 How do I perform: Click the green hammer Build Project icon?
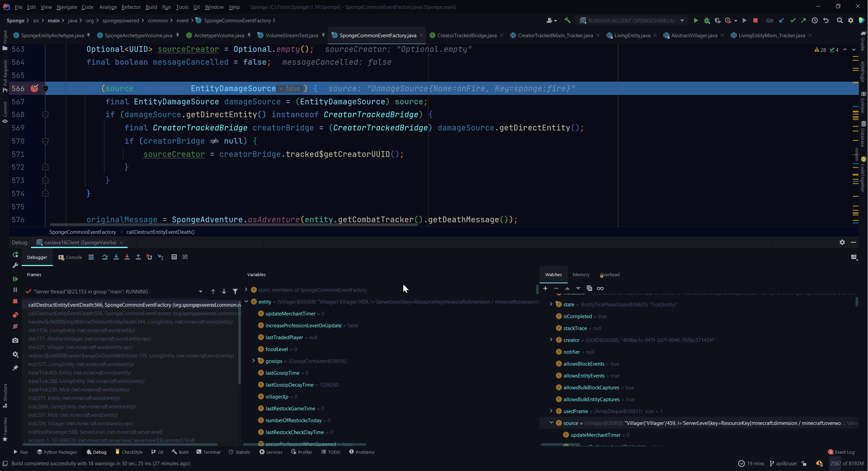[x=567, y=20]
